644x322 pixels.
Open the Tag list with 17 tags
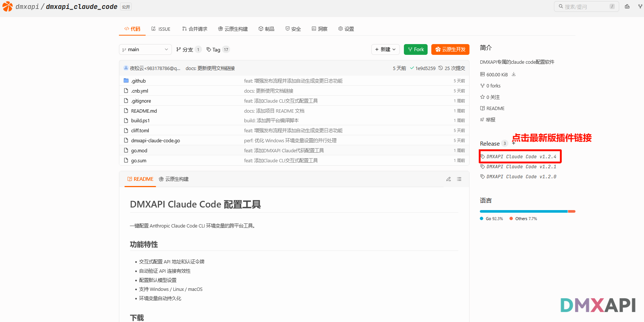[x=218, y=50]
